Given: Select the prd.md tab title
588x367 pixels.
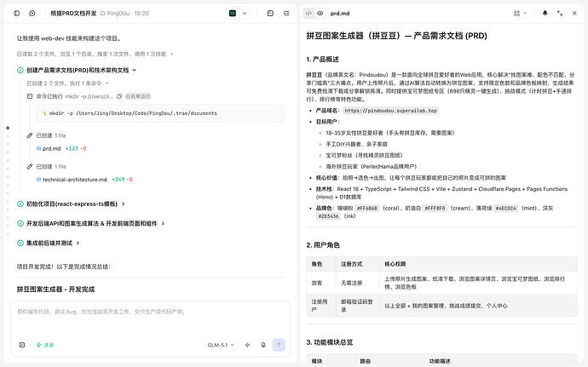Looking at the screenshot, I should [x=340, y=13].
